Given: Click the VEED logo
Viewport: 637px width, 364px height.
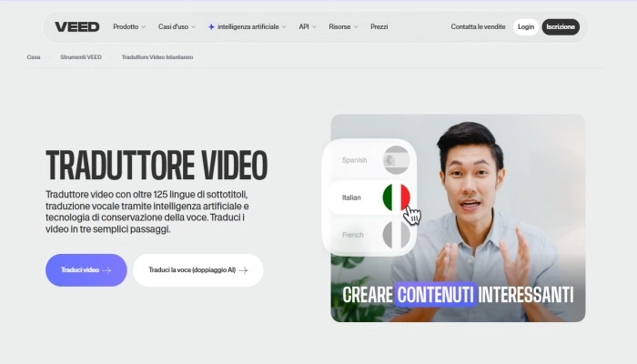Looking at the screenshot, I should 77,26.
